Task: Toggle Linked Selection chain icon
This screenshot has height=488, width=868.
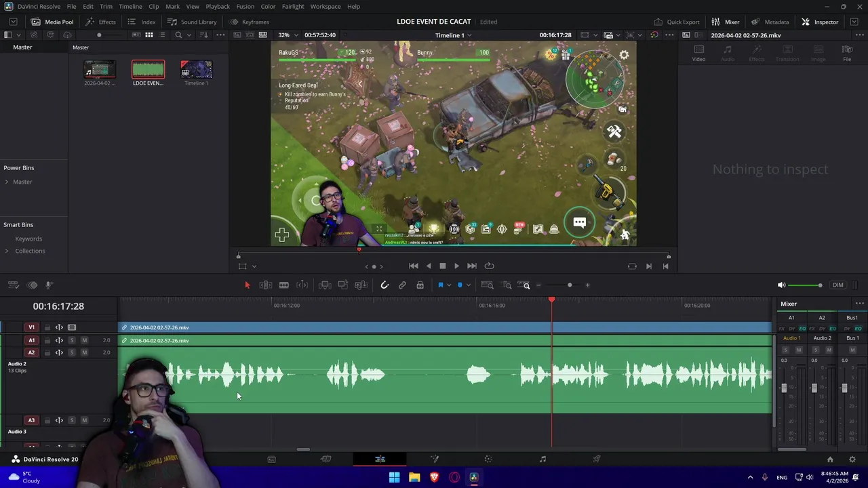Action: pos(402,285)
